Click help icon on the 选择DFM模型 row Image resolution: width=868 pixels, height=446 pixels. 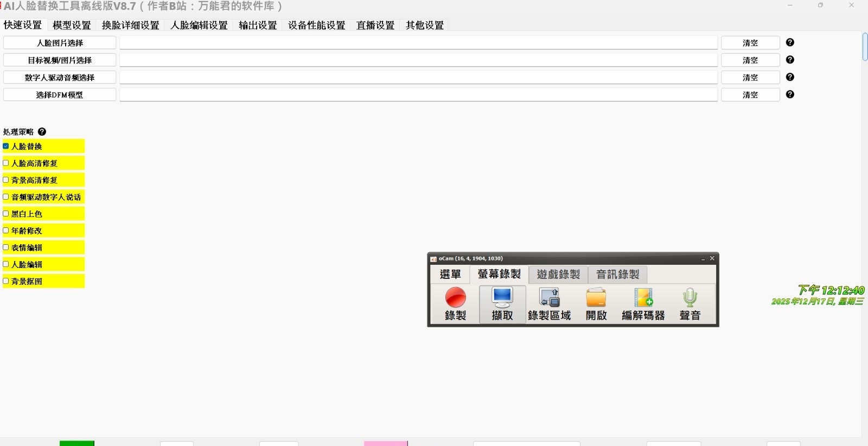[790, 94]
